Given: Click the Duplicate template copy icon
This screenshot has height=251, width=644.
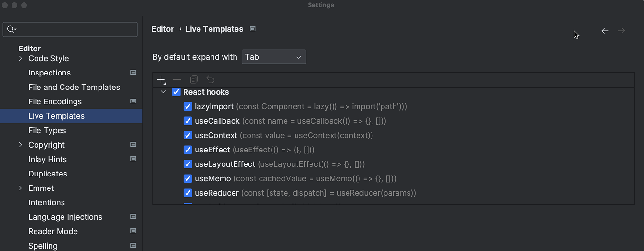Looking at the screenshot, I should (194, 80).
